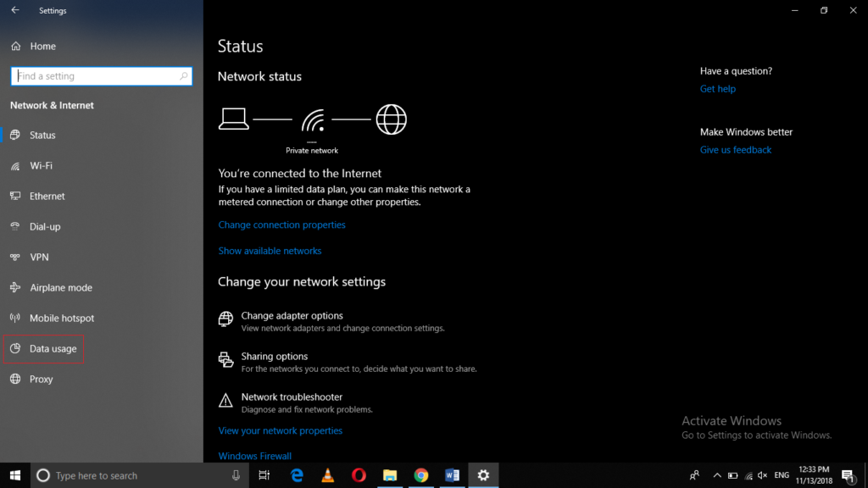This screenshot has width=868, height=488.
Task: Open Change adapter options
Action: (x=292, y=316)
